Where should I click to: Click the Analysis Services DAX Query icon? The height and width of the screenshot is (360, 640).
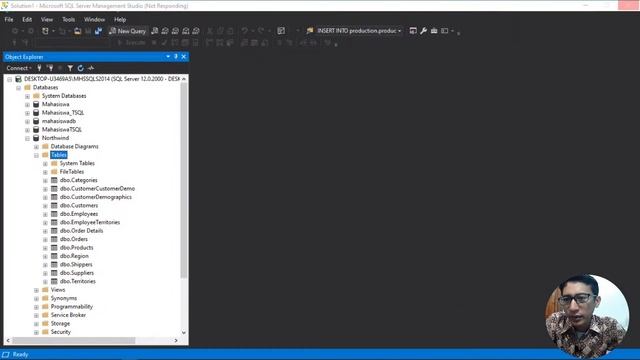click(196, 31)
